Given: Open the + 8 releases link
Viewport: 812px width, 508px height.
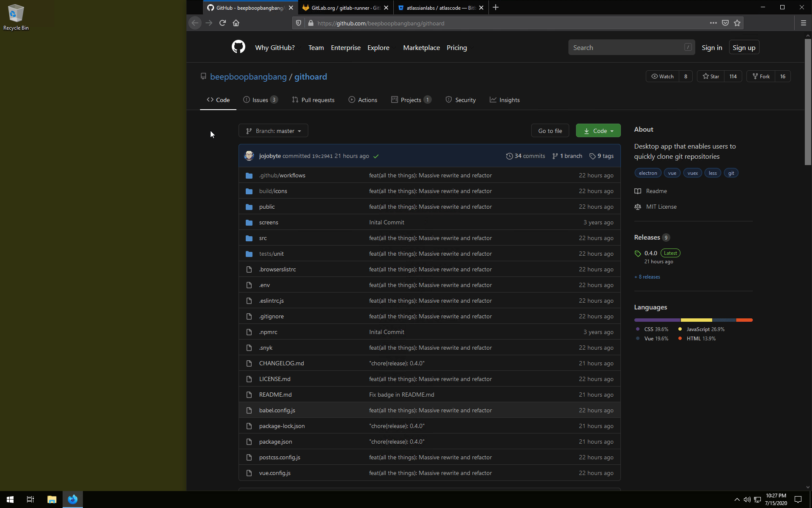Looking at the screenshot, I should coord(647,277).
